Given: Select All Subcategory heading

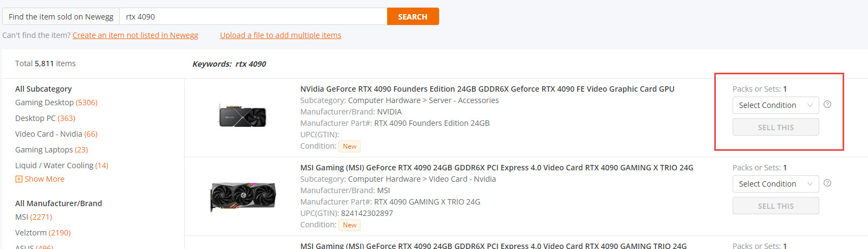Looking at the screenshot, I should (43, 89).
